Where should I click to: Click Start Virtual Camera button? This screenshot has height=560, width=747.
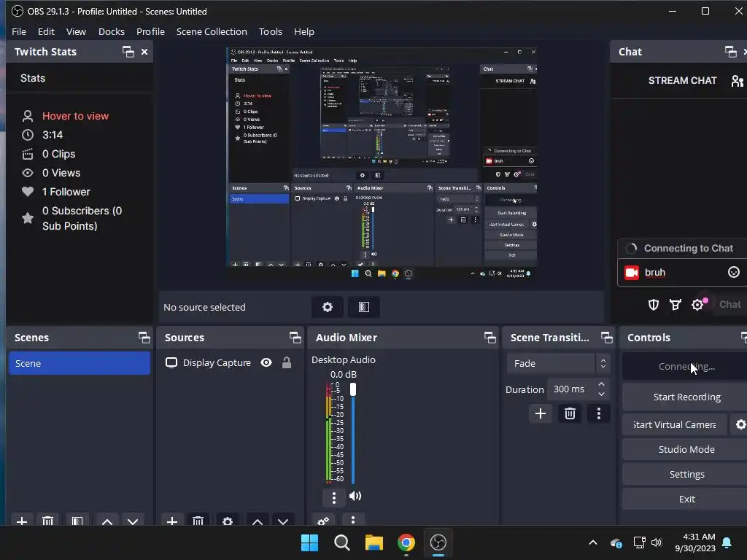coord(675,424)
